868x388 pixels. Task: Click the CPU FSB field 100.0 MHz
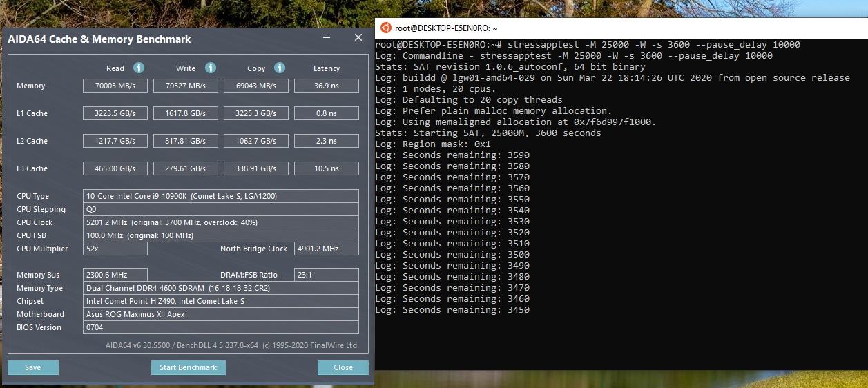point(221,235)
